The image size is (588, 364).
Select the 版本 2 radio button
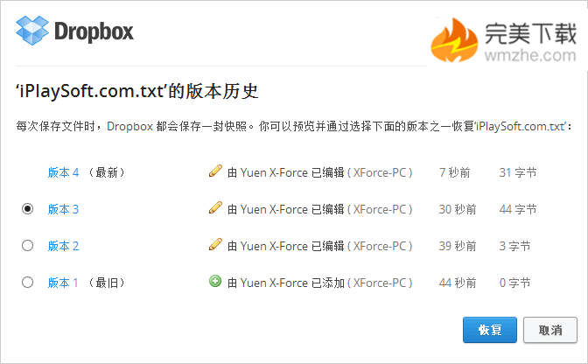(x=28, y=246)
